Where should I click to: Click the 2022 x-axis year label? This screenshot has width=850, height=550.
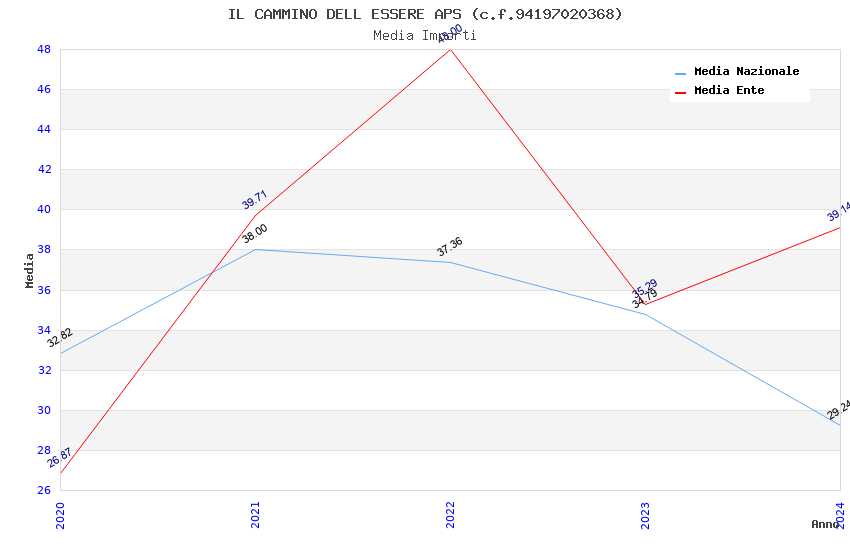(450, 515)
